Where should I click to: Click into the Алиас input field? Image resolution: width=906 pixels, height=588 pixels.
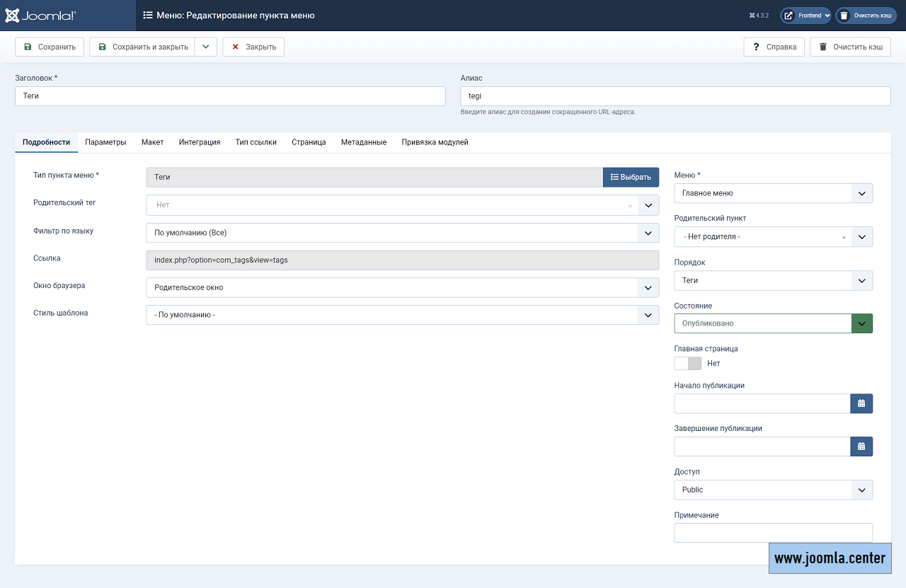pos(675,96)
